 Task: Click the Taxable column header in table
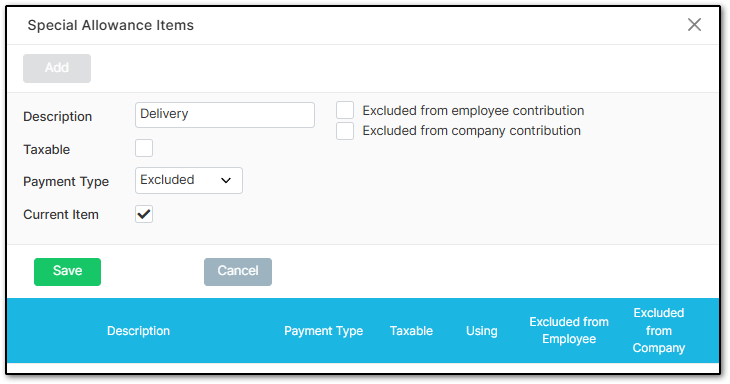(411, 331)
